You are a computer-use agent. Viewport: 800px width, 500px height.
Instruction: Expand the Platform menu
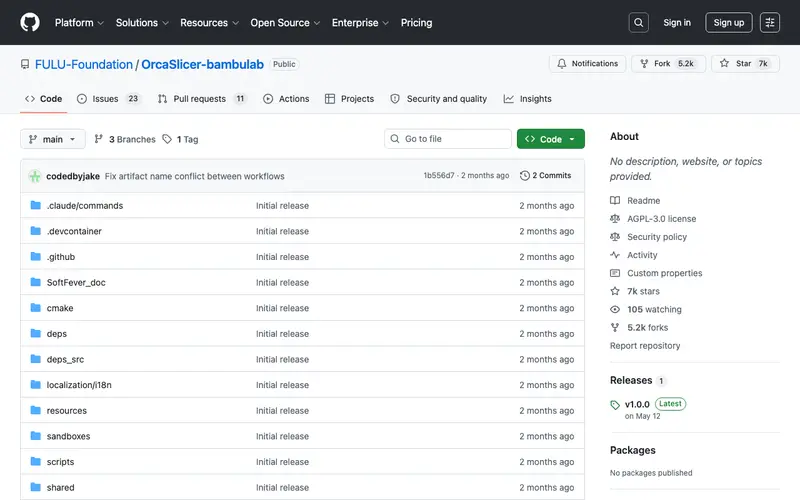click(x=79, y=22)
